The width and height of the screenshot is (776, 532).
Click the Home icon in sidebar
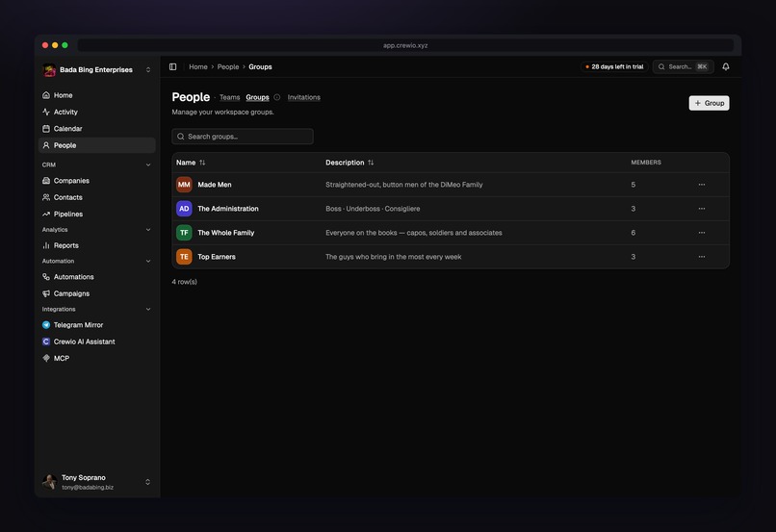[x=46, y=95]
